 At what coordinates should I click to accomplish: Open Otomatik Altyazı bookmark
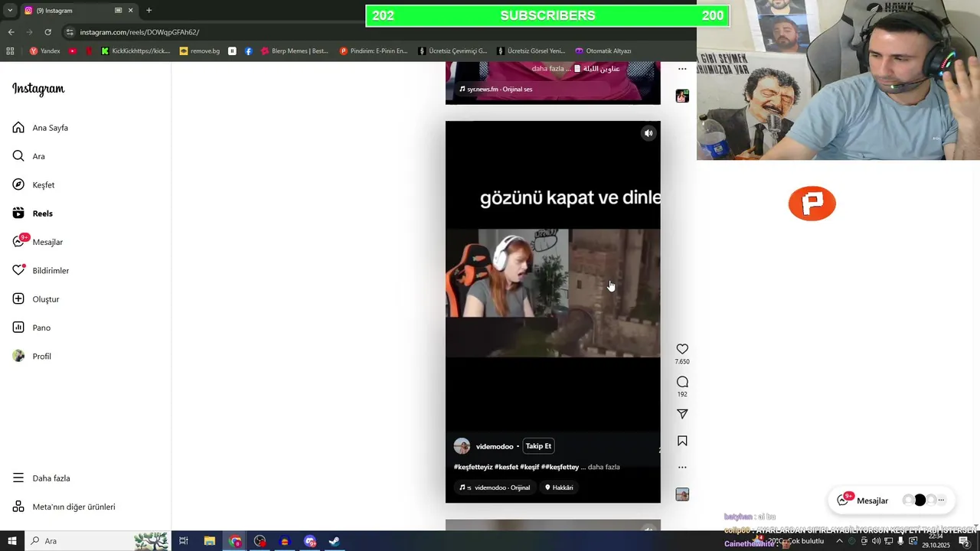(x=603, y=51)
